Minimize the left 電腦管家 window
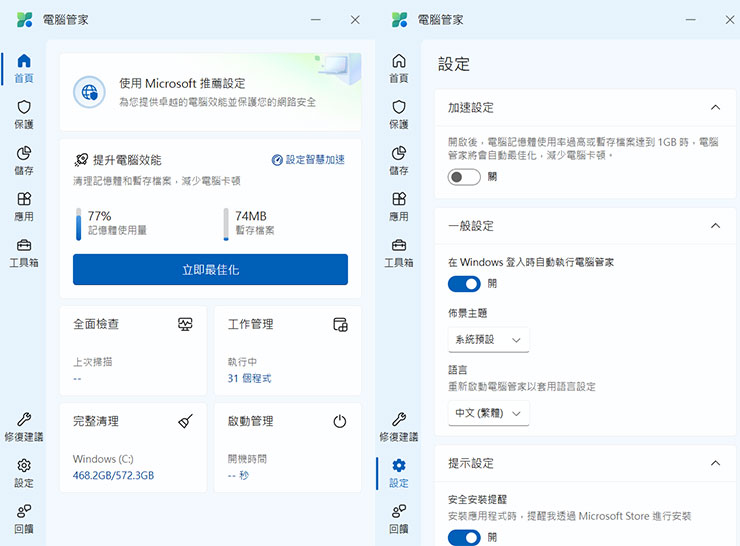The width and height of the screenshot is (740, 546). click(x=316, y=20)
